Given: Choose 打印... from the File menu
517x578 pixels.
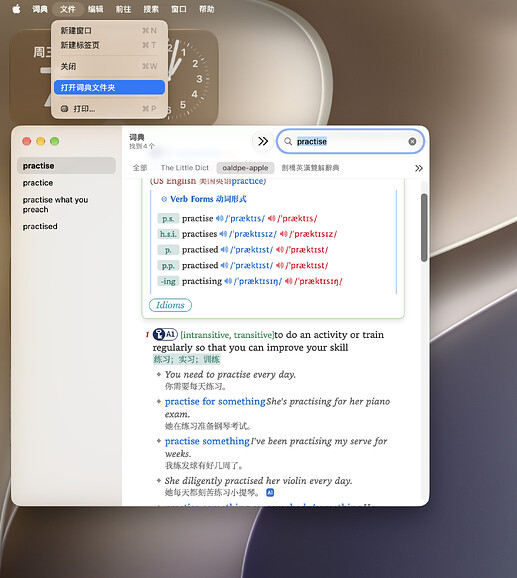Looking at the screenshot, I should click(x=109, y=109).
